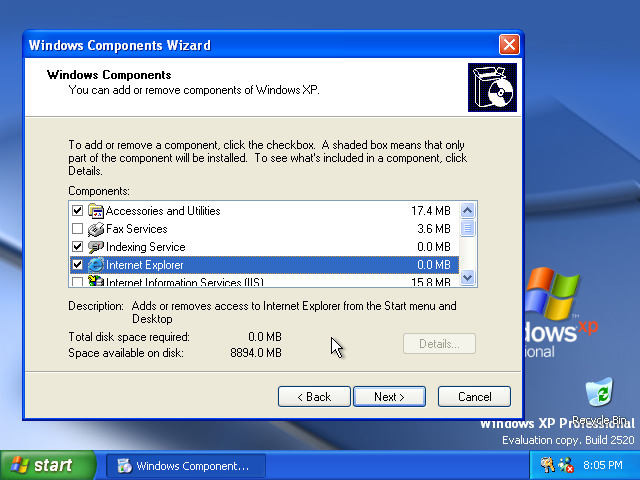Image resolution: width=640 pixels, height=480 pixels.
Task: Click the Windows Component taskbar button
Action: [186, 466]
